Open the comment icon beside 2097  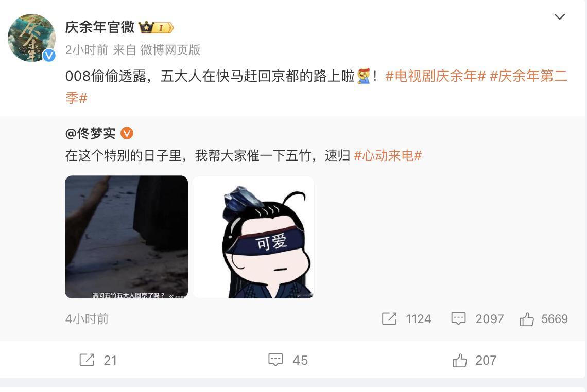[458, 318]
